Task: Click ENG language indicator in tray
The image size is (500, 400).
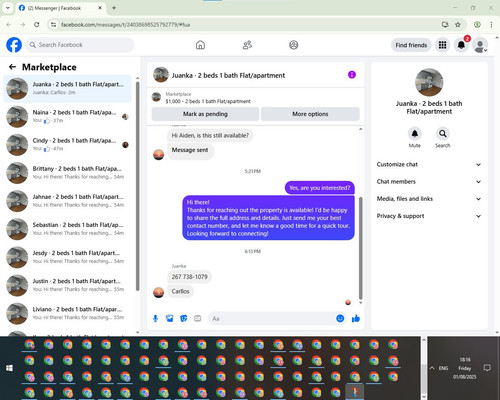Action: point(443,368)
